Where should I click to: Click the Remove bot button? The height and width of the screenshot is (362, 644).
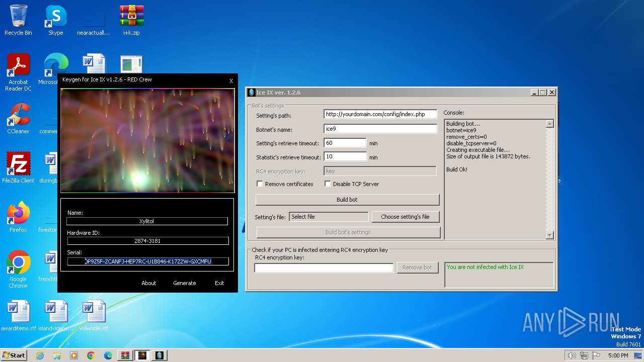[417, 267]
